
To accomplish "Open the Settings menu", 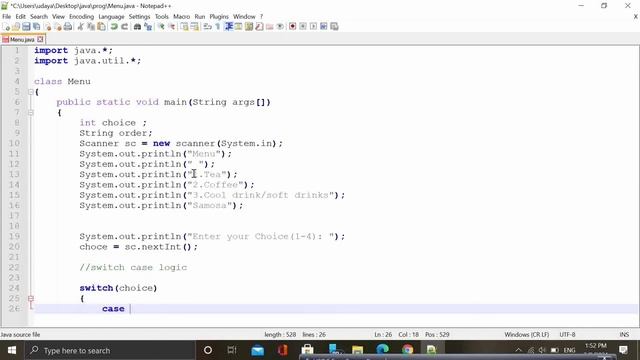I will [140, 17].
